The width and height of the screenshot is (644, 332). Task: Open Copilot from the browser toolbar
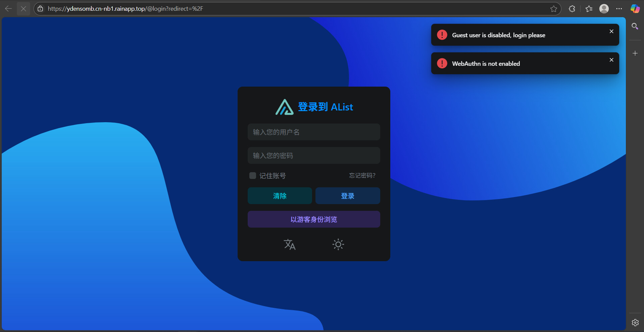635,9
